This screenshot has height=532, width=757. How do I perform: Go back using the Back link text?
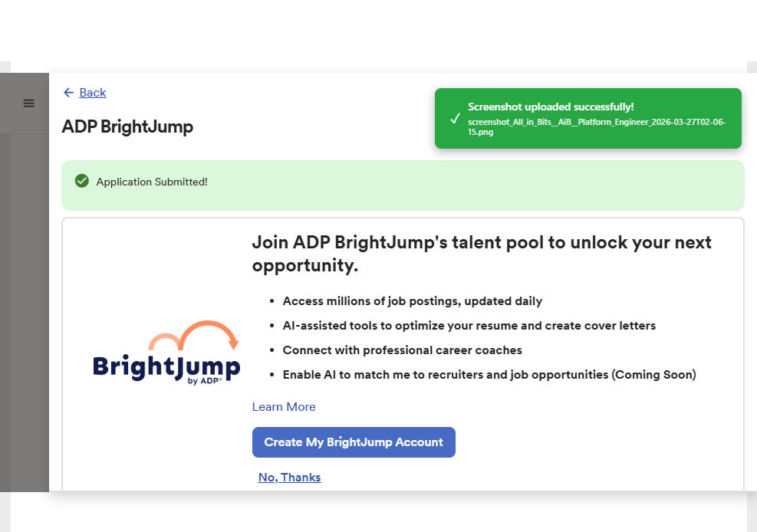(x=92, y=93)
